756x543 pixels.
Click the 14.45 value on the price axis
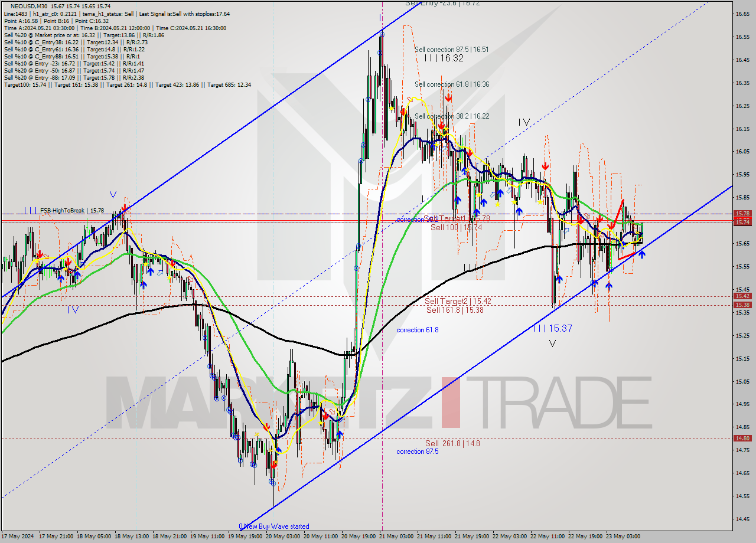742,519
